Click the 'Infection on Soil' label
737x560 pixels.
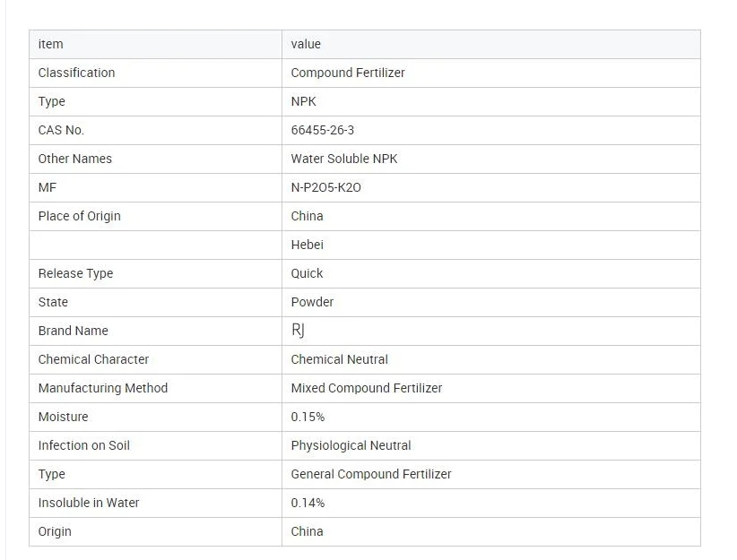click(x=84, y=445)
